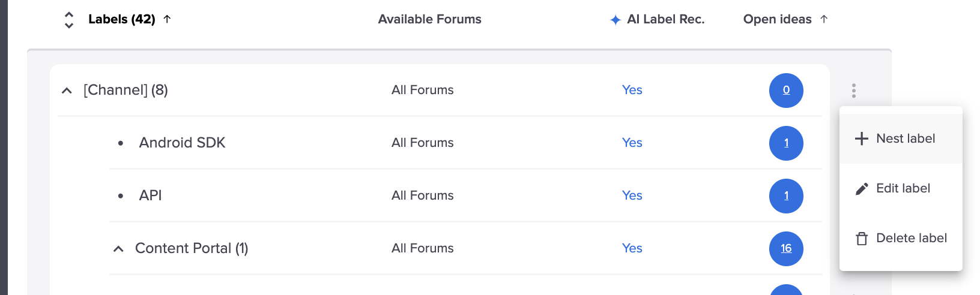Click the pencil icon beside Edit label
Screen dimensions: 980x295
click(x=862, y=189)
